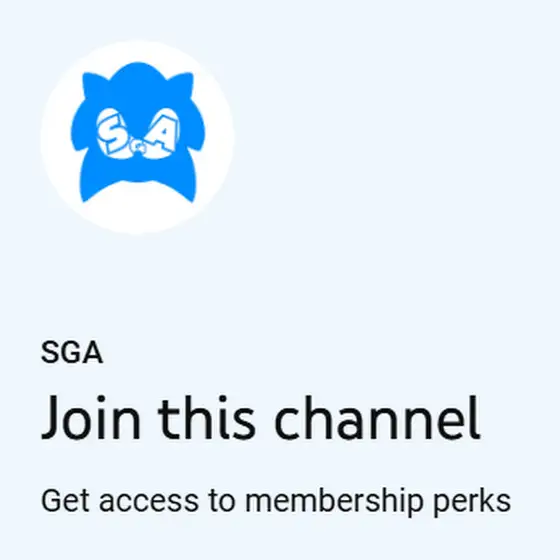Viewport: 560px width, 560px height.
Task: Click the word 'perks' in the subtitle
Action: click(x=472, y=502)
